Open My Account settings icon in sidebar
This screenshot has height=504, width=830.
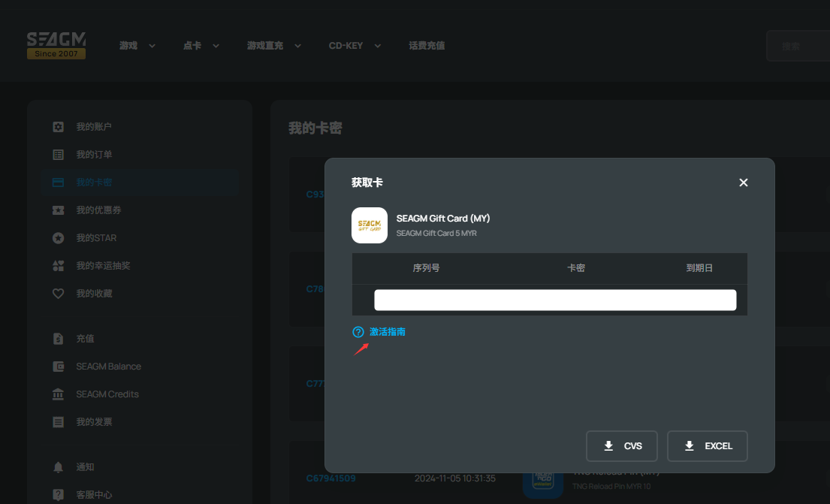click(59, 126)
